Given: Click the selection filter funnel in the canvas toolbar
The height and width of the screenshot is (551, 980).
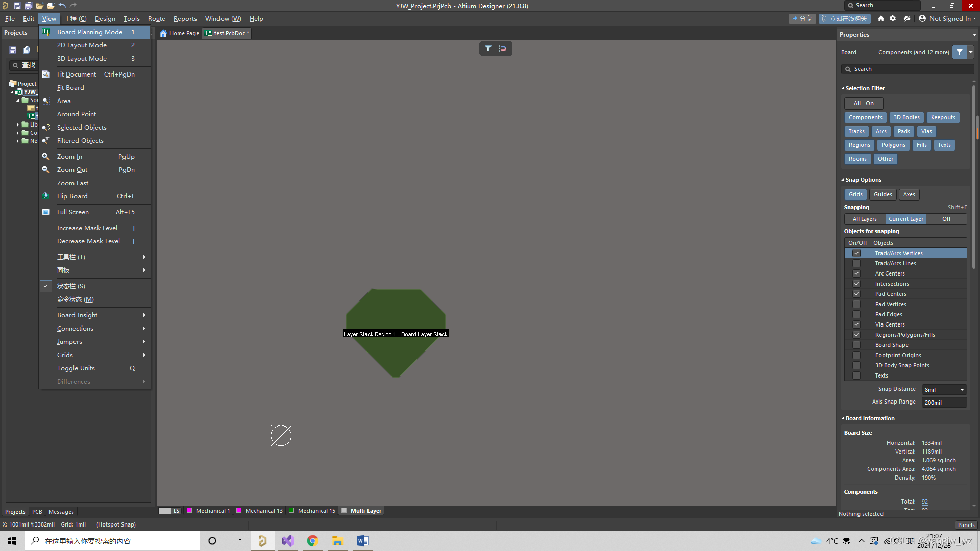Looking at the screenshot, I should [x=488, y=48].
